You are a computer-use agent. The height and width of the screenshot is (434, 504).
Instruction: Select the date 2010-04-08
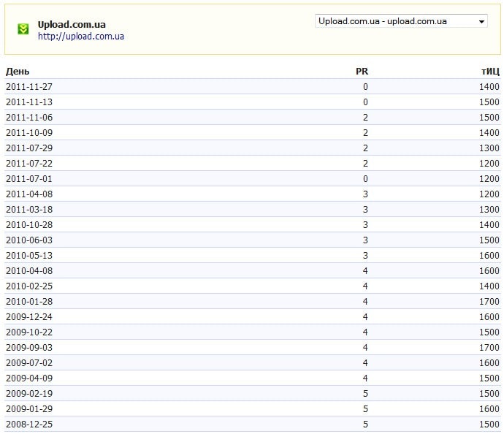[29, 271]
